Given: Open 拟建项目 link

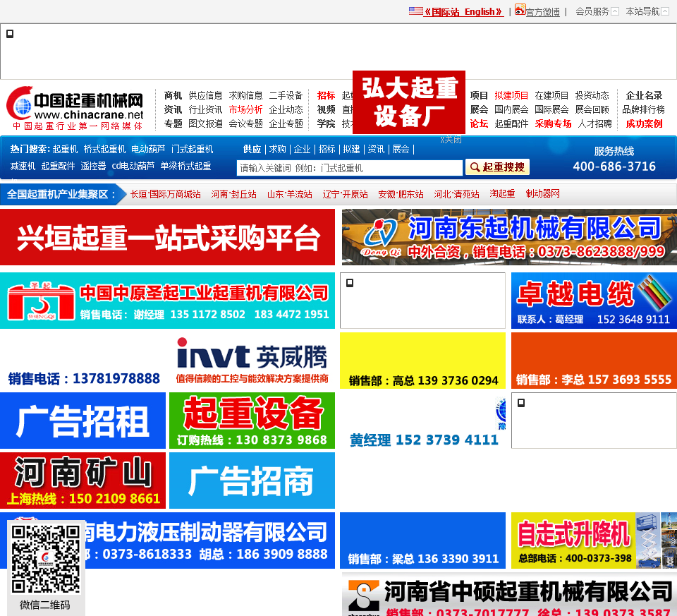Looking at the screenshot, I should [x=511, y=95].
